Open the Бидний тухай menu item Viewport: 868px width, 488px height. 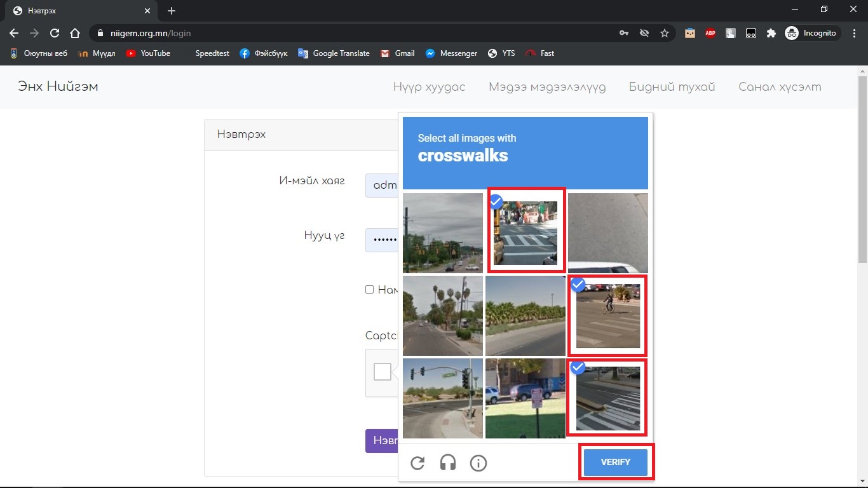click(x=672, y=87)
